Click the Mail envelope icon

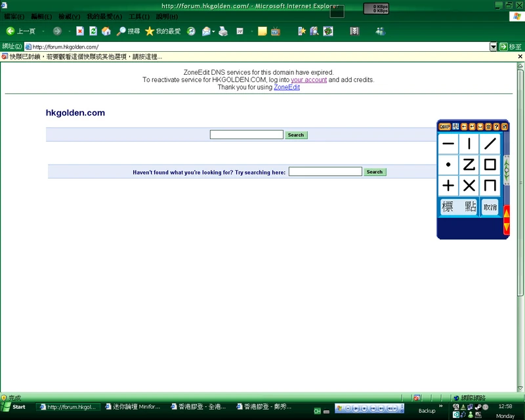206,31
